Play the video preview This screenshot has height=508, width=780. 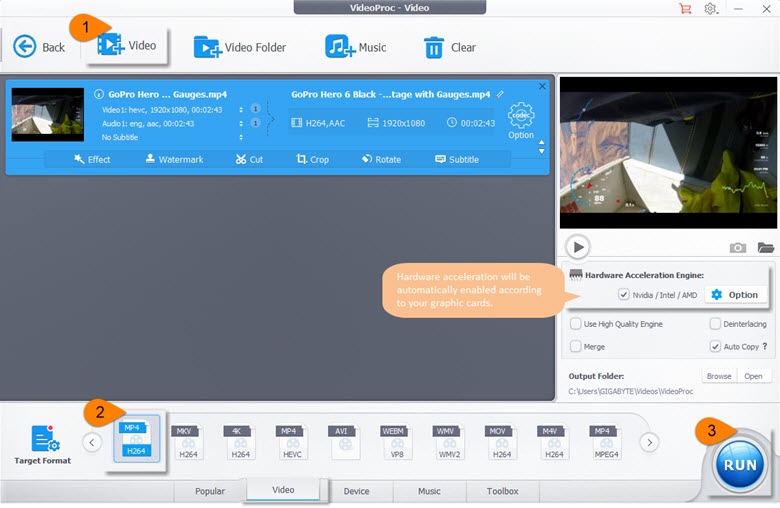point(577,247)
